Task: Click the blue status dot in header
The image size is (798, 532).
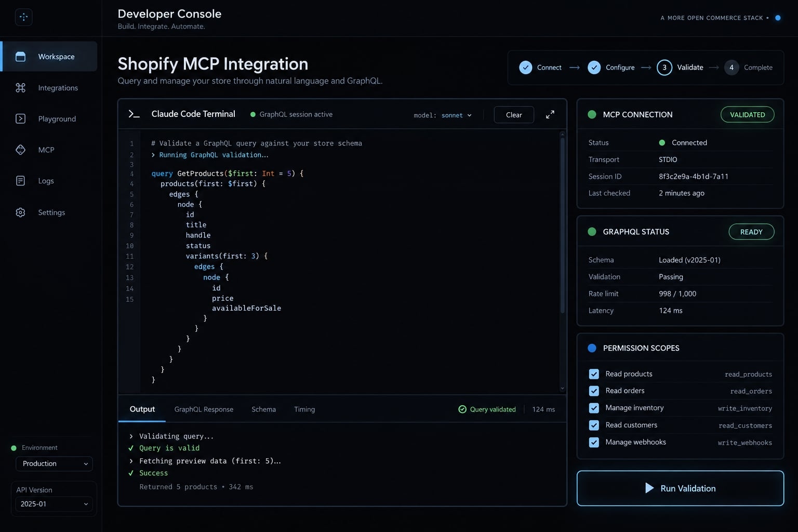Action: tap(778, 18)
